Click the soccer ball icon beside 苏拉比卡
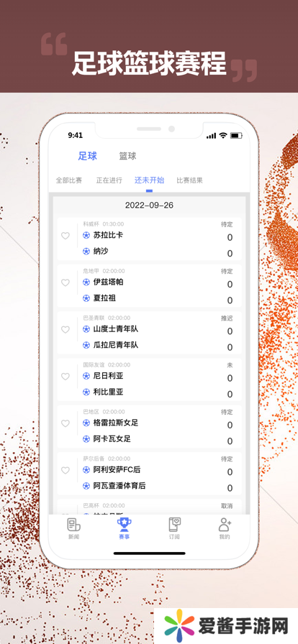298x644 pixels. 86,235
